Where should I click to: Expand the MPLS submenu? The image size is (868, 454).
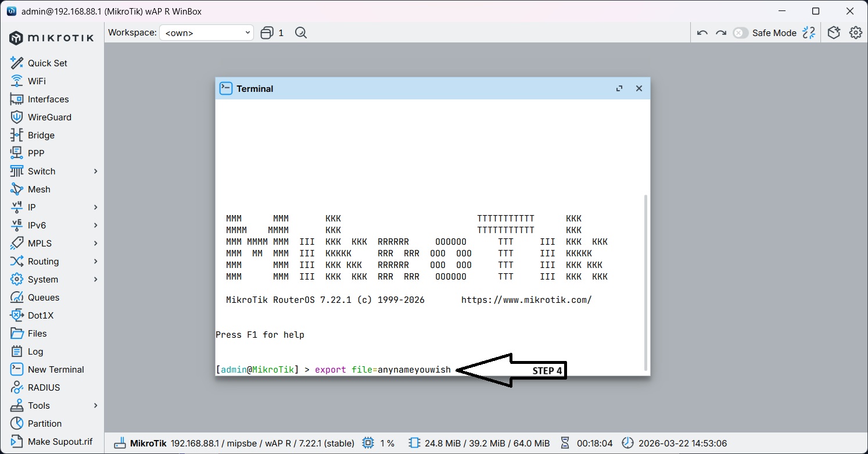point(96,243)
